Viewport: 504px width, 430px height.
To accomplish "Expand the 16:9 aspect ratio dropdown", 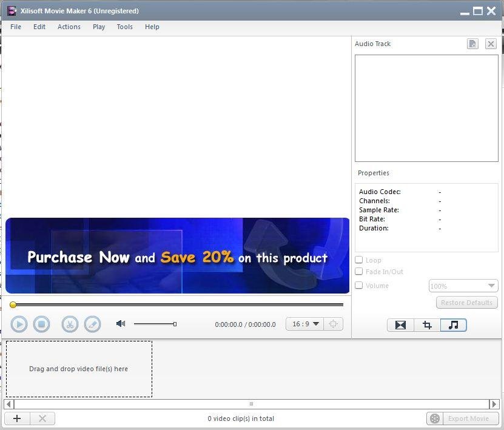I will pos(306,324).
